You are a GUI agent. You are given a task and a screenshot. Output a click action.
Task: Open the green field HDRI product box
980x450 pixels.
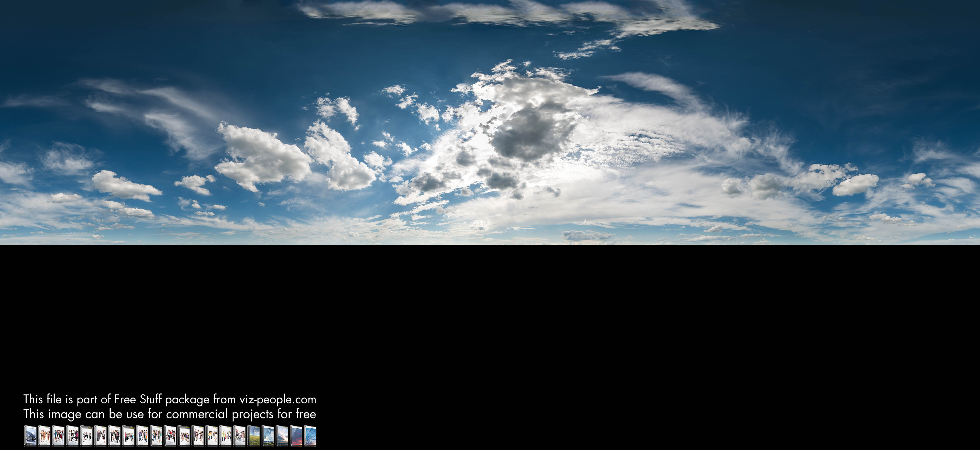[x=254, y=436]
